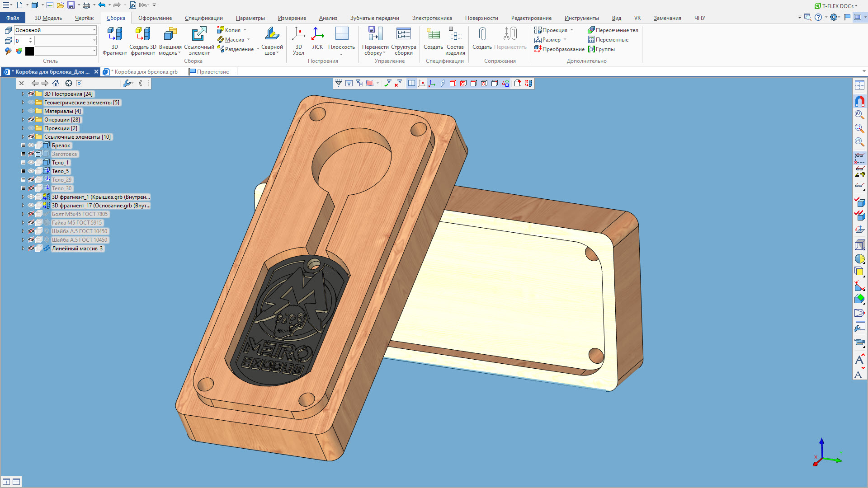Open the Переменные editor
The height and width of the screenshot is (488, 868).
(608, 40)
